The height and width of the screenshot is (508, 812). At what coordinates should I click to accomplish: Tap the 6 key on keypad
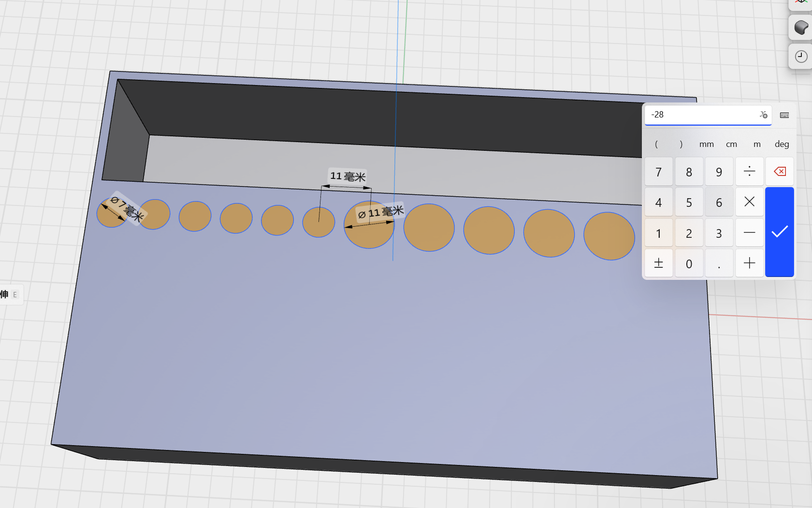pos(719,202)
